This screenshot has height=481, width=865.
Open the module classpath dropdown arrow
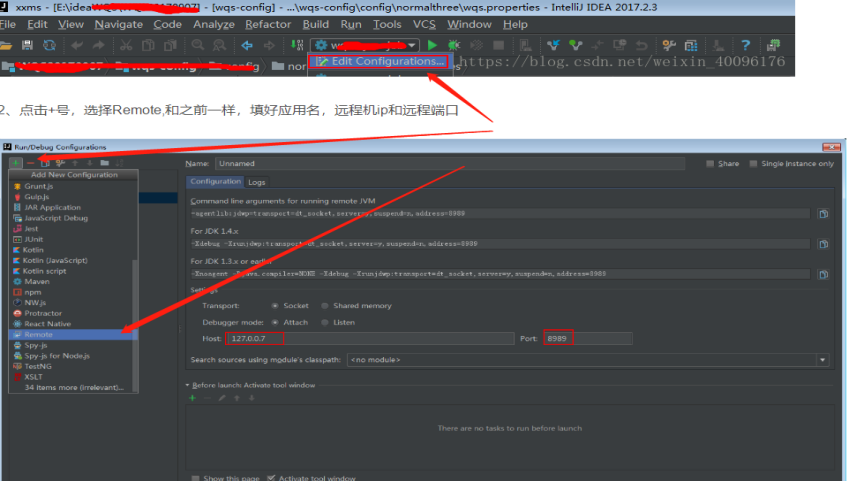823,360
